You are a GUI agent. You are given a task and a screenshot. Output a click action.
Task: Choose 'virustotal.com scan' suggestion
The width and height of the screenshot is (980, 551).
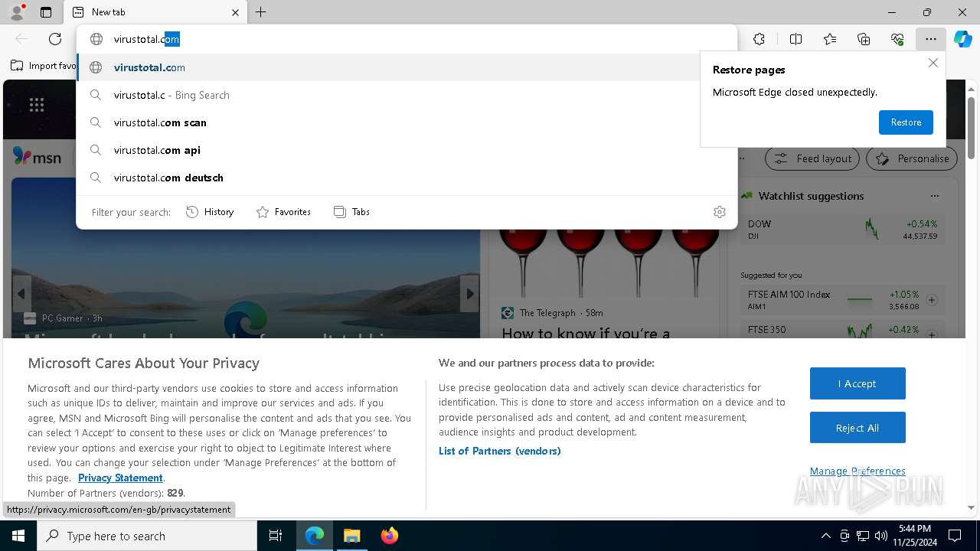pos(407,122)
